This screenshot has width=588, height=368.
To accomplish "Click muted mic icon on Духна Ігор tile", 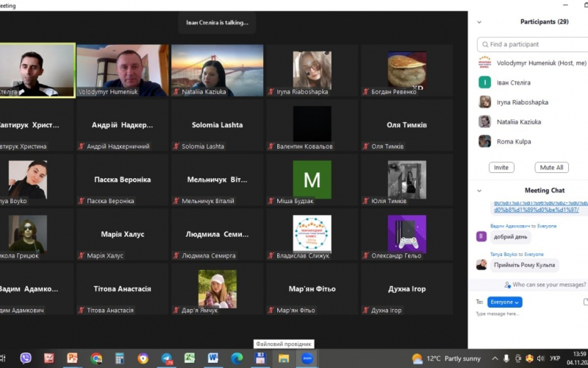I will 366,310.
